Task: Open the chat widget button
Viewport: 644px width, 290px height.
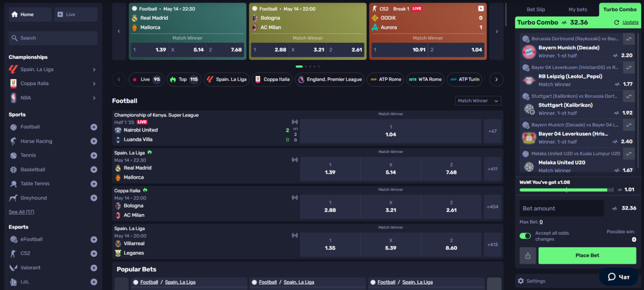Action: pyautogui.click(x=618, y=277)
